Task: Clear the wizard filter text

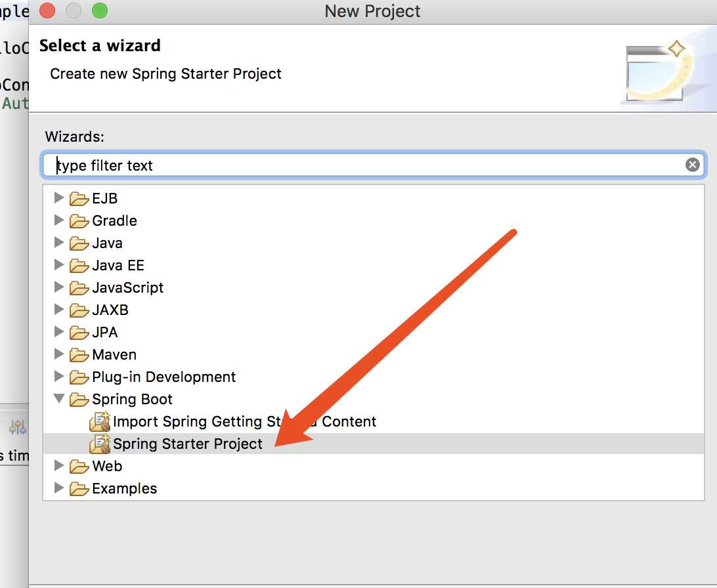Action: [x=692, y=165]
